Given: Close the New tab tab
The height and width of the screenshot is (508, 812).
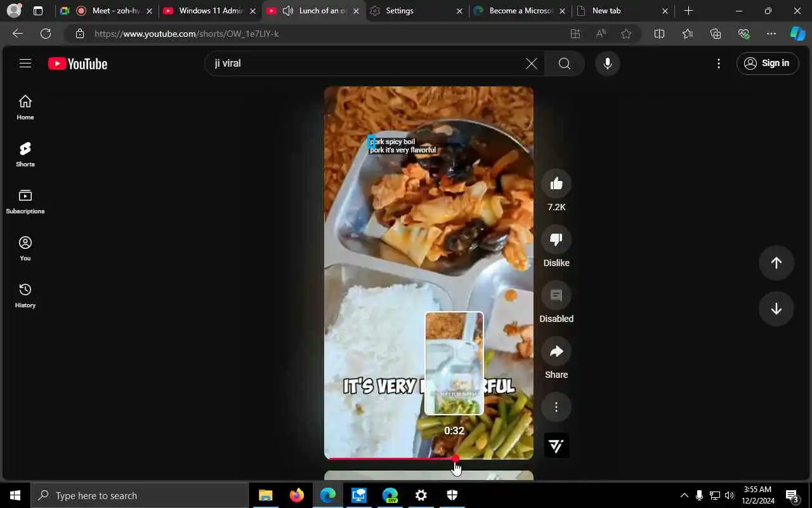Looking at the screenshot, I should click(x=665, y=11).
